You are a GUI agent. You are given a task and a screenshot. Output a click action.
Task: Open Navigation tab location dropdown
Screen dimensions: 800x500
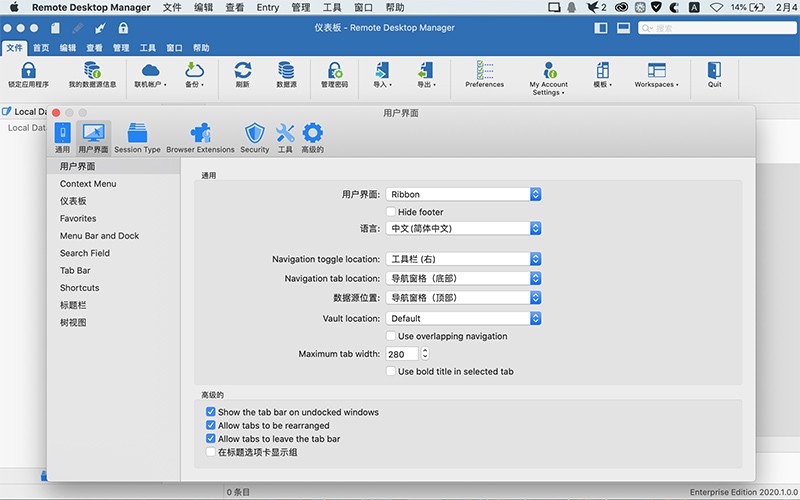pyautogui.click(x=463, y=279)
